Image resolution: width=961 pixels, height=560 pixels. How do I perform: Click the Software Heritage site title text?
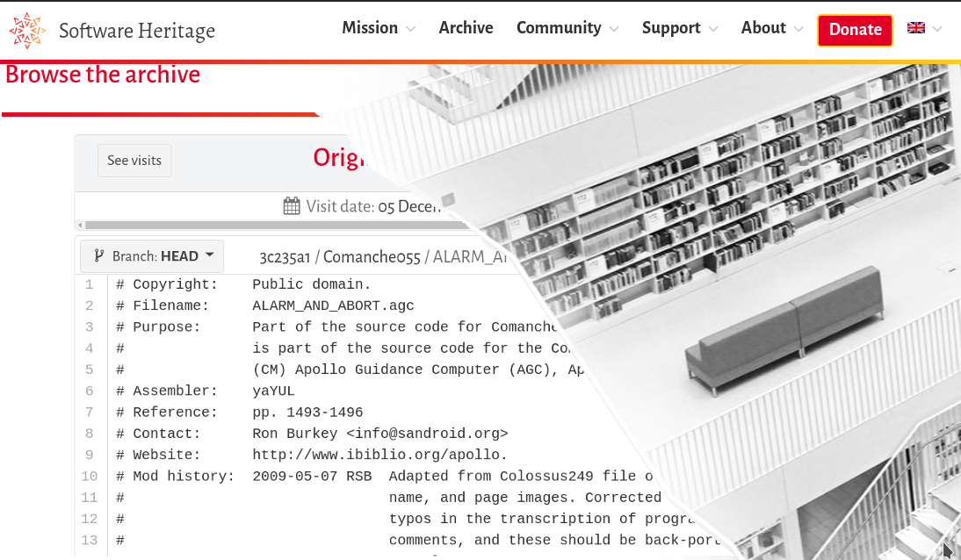coord(137,32)
